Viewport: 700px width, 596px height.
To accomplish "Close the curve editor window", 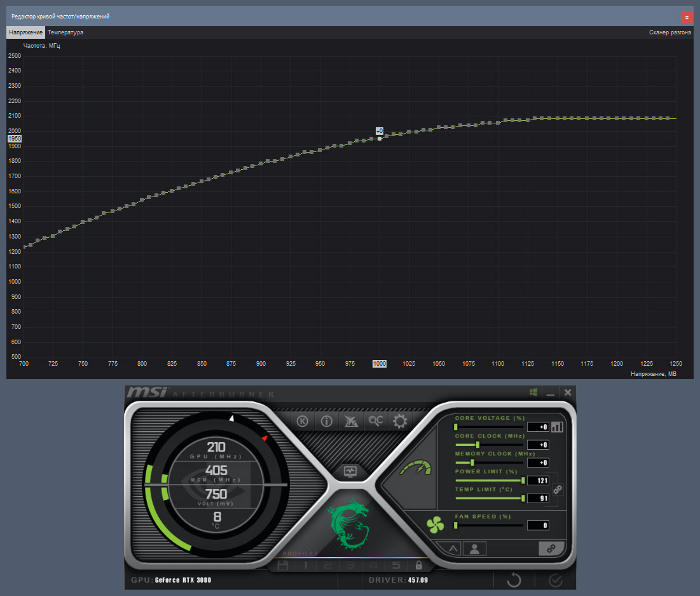I will pyautogui.click(x=687, y=17).
